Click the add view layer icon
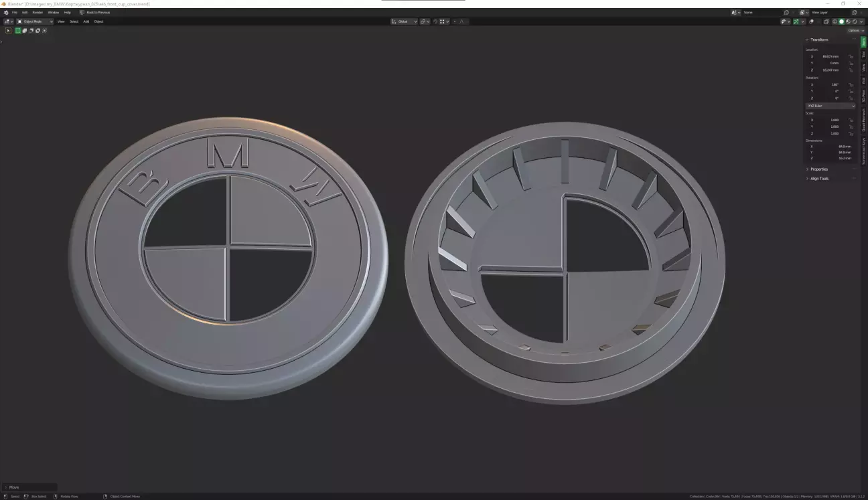Screen dimensions: 868x500 pyautogui.click(x=855, y=12)
